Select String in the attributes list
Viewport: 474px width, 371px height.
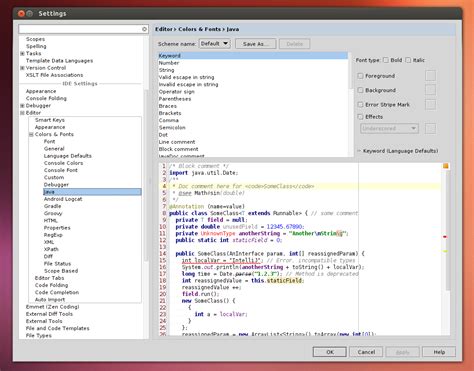[253, 70]
